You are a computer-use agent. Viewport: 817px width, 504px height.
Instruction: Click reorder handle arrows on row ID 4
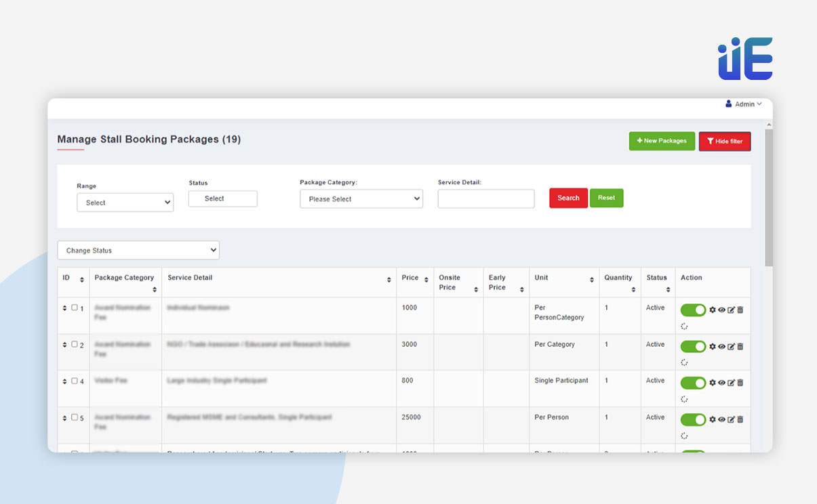[x=65, y=381]
